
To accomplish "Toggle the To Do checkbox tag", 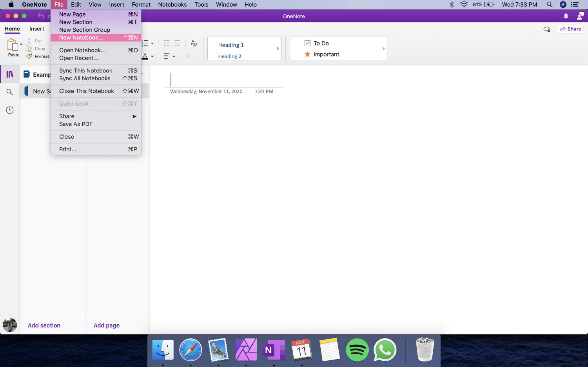I will (307, 43).
